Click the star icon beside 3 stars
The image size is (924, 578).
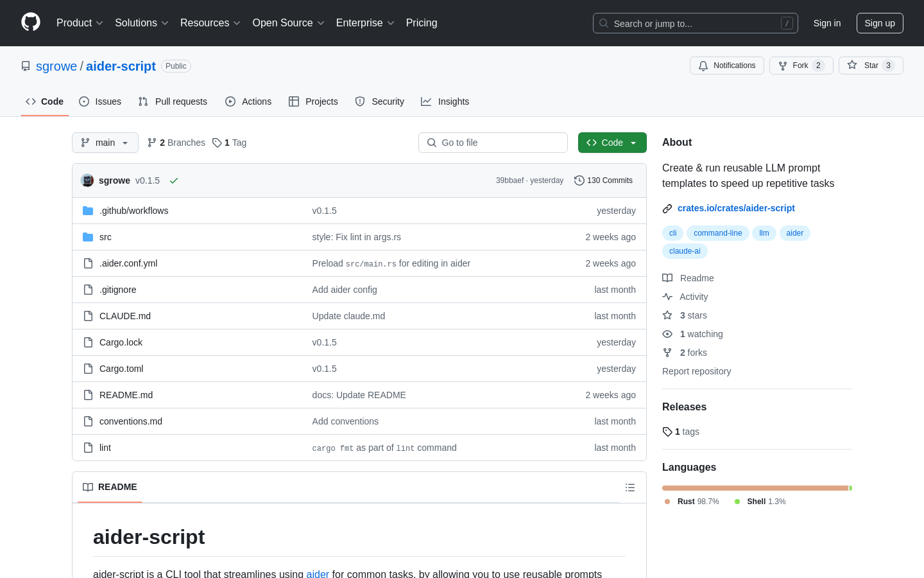tap(667, 315)
